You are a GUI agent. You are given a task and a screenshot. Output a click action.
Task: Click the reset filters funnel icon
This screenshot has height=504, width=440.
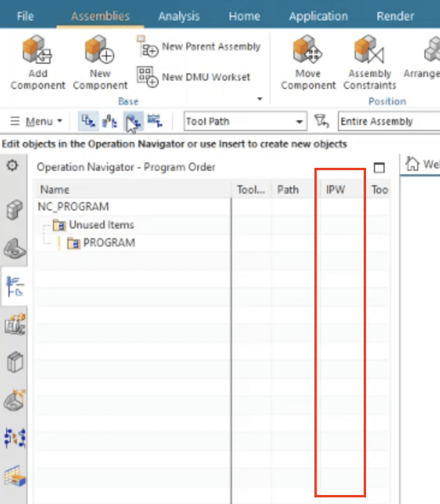point(322,121)
